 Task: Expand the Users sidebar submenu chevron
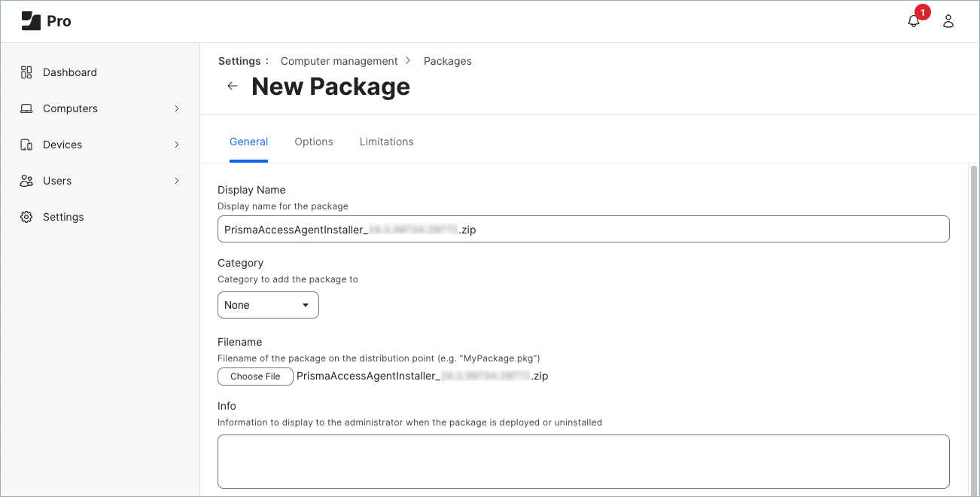point(177,181)
